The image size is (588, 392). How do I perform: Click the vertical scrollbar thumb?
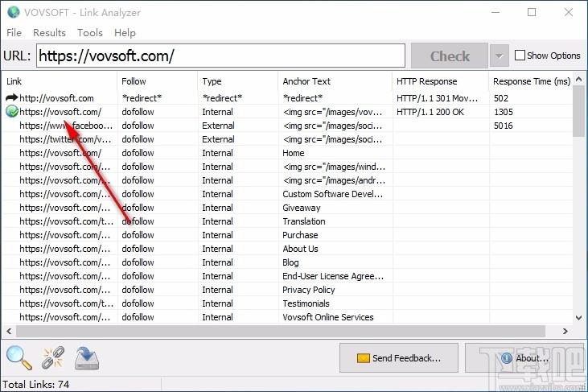pyautogui.click(x=578, y=111)
